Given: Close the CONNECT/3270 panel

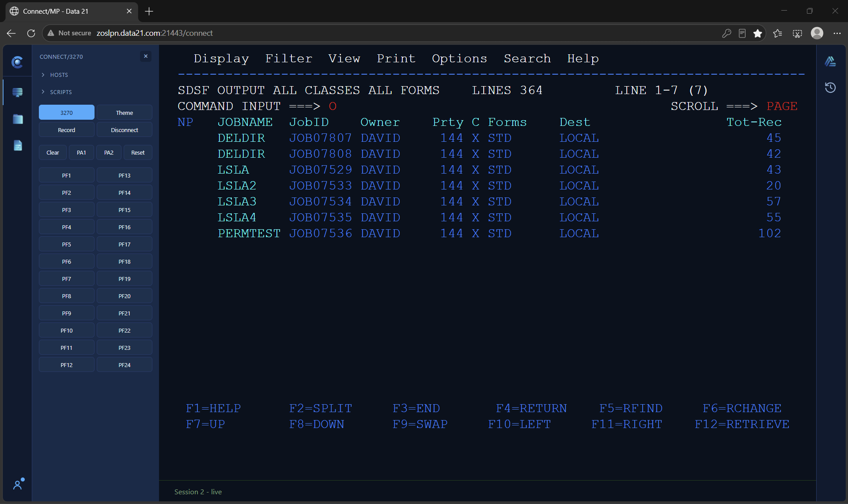Looking at the screenshot, I should point(146,56).
